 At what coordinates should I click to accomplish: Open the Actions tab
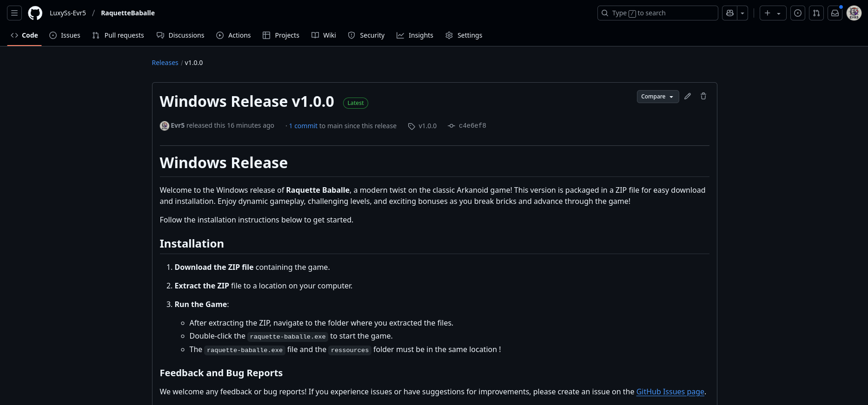pos(233,35)
